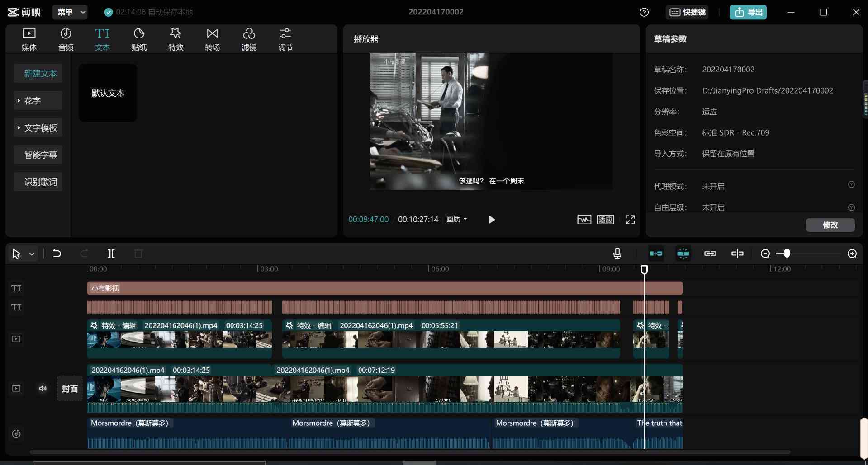Click the 保存位置 path value
Screen dimensions: 868x465
click(x=767, y=90)
